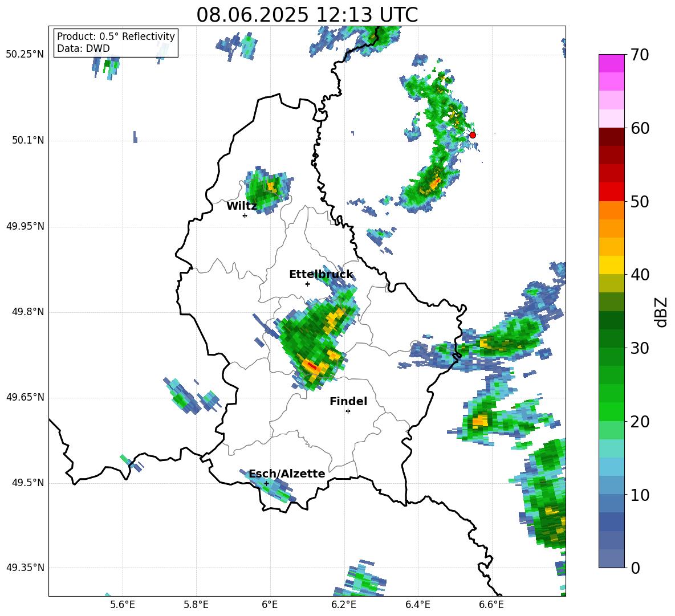Screen dimensions: 675x616
Task: Click the 50.1°N latitude tick label
Action: pyautogui.click(x=27, y=140)
